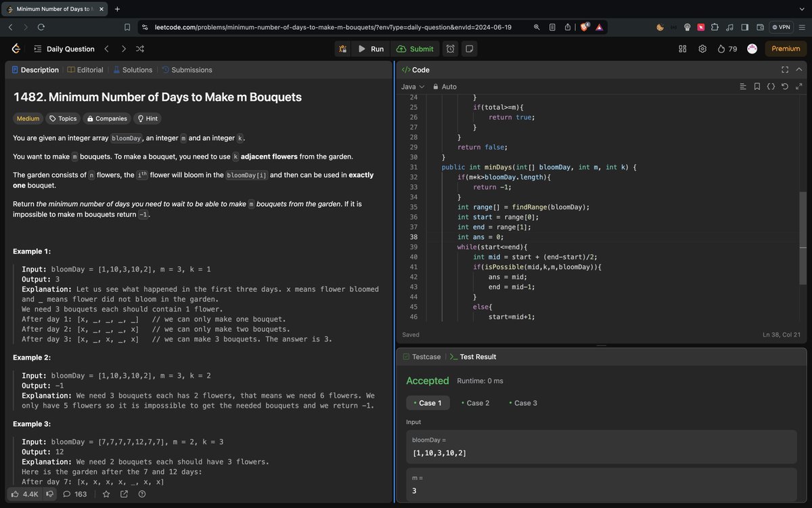Open the Daily Question problem list

pyautogui.click(x=64, y=49)
